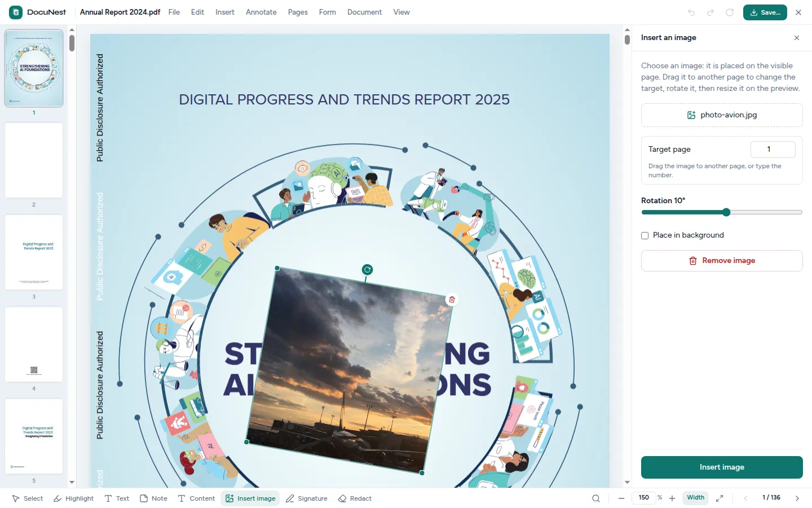Select page 4 thumbnail
The width and height of the screenshot is (812, 508).
[34, 344]
